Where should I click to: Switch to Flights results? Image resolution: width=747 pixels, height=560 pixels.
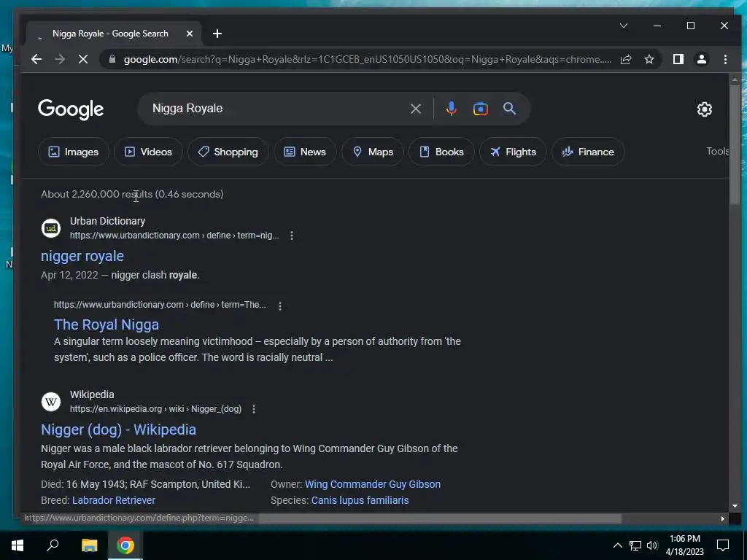[513, 152]
